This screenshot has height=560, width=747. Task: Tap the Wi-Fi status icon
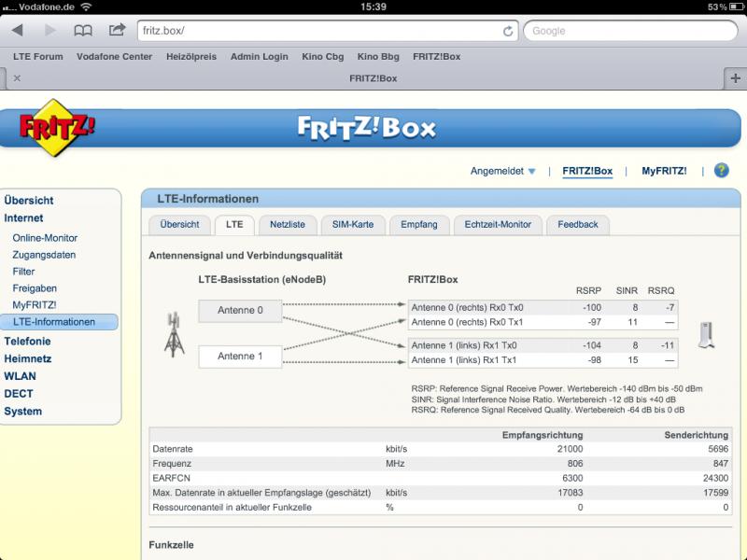click(x=86, y=7)
